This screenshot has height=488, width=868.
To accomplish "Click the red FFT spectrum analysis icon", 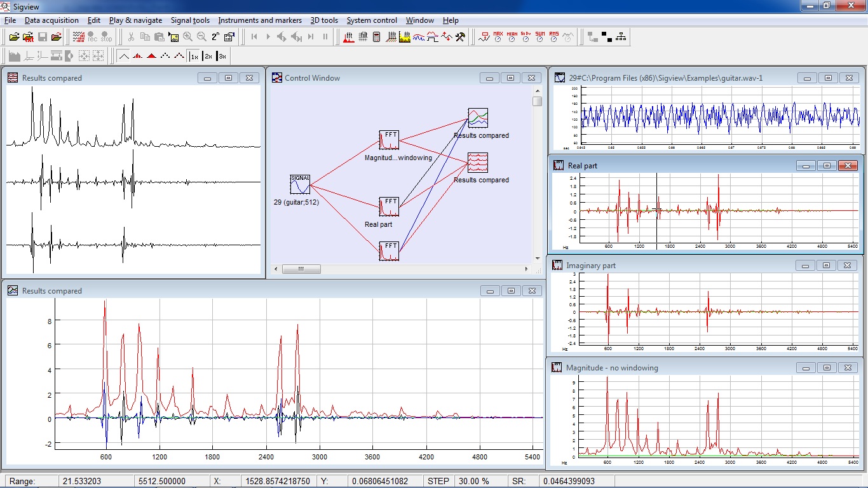I will tap(349, 37).
